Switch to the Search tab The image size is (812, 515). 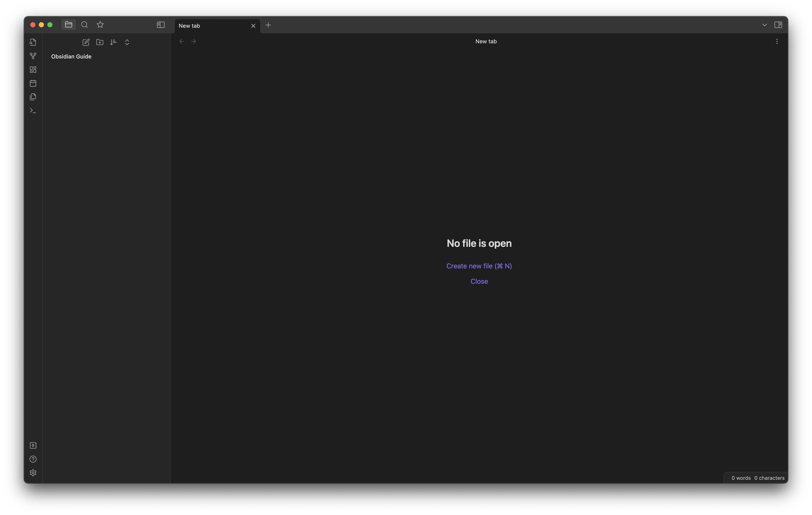coord(85,25)
